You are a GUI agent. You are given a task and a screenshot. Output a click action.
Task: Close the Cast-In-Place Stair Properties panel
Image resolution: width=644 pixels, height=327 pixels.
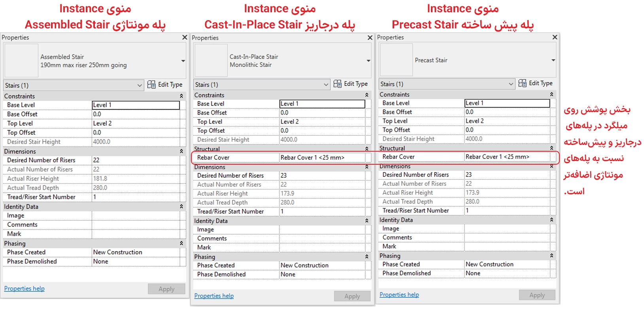coord(370,38)
